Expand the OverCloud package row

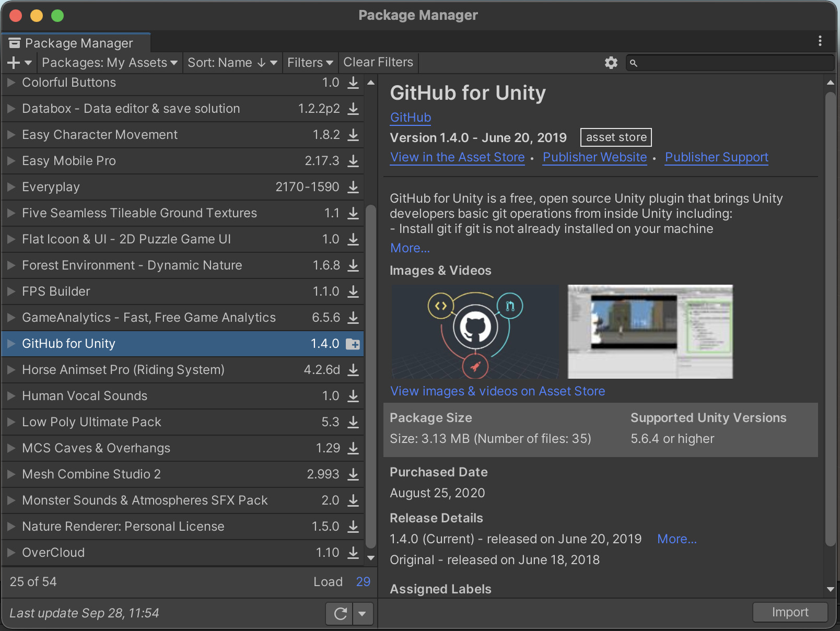pyautogui.click(x=11, y=553)
